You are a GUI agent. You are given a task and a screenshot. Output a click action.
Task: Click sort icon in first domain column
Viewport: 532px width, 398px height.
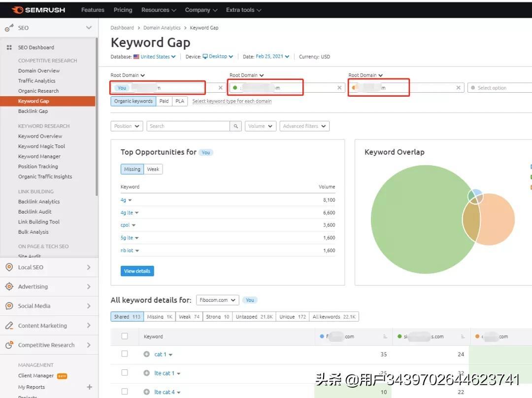point(385,336)
